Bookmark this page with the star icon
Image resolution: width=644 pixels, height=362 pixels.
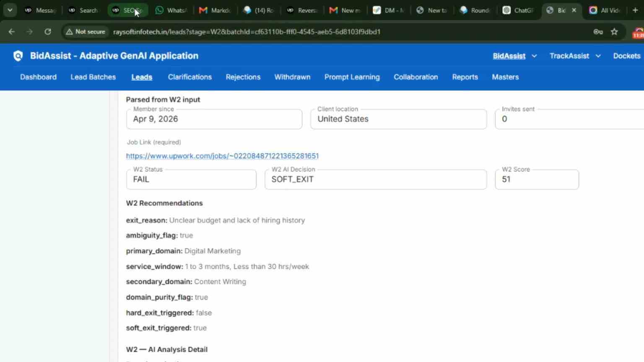point(614,32)
